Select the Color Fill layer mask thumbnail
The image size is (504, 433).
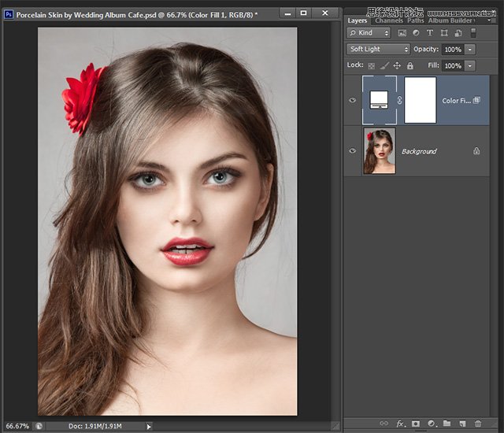click(420, 100)
